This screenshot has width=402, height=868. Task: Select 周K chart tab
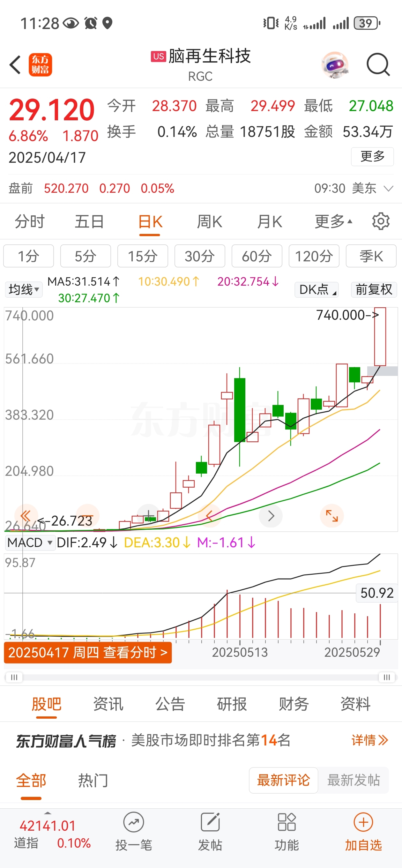(210, 221)
